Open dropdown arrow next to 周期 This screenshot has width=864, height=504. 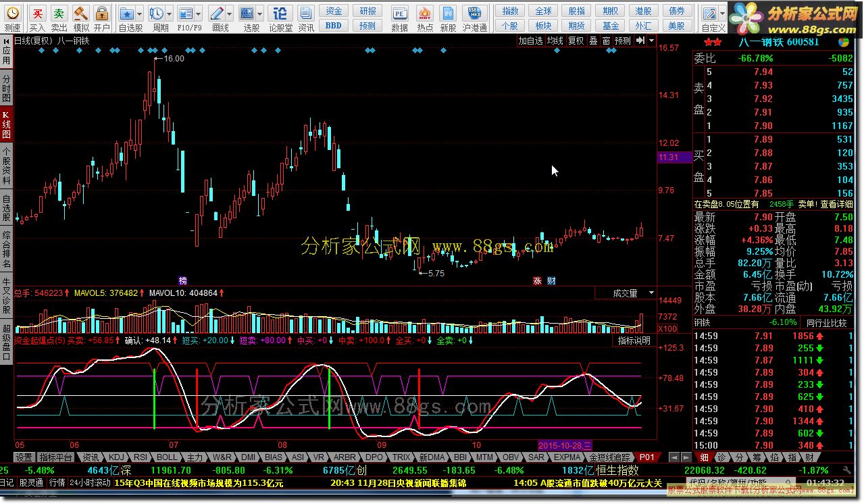pyautogui.click(x=168, y=14)
